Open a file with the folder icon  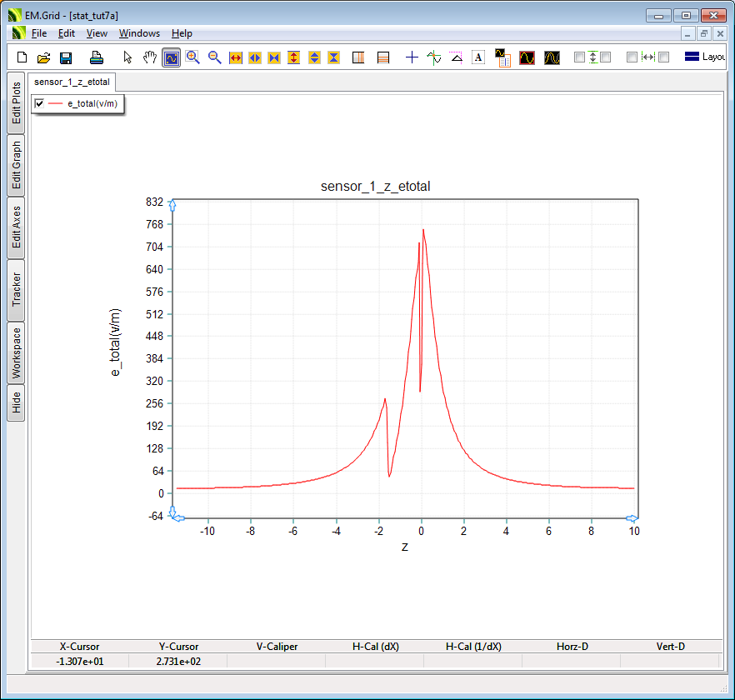click(44, 57)
